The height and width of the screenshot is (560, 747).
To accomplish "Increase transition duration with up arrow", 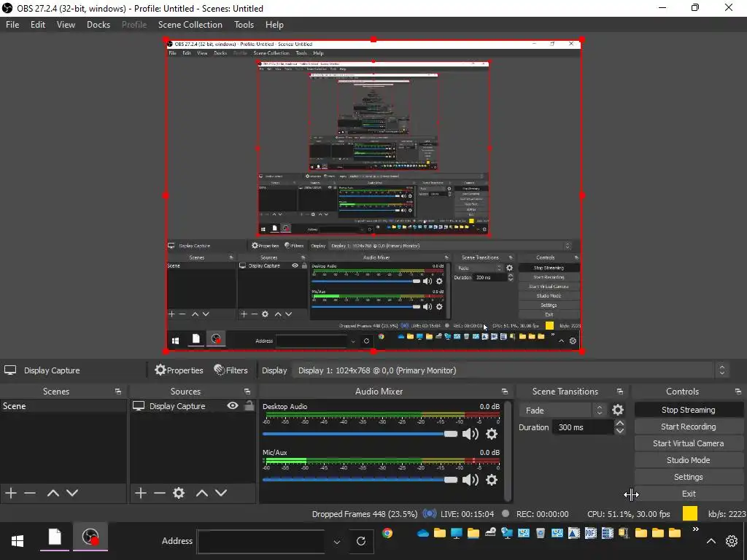I will tap(620, 424).
